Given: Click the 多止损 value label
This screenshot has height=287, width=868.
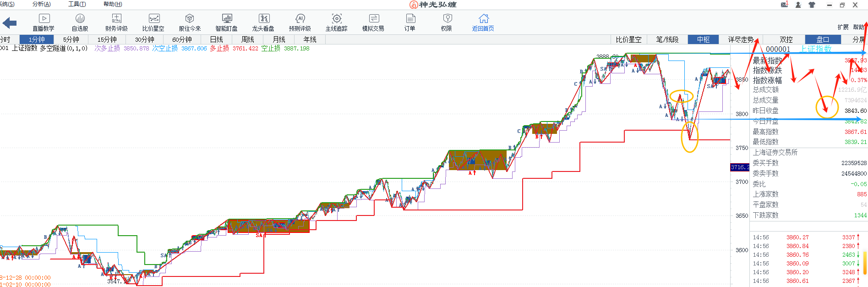Looking at the screenshot, I should pos(234,48).
